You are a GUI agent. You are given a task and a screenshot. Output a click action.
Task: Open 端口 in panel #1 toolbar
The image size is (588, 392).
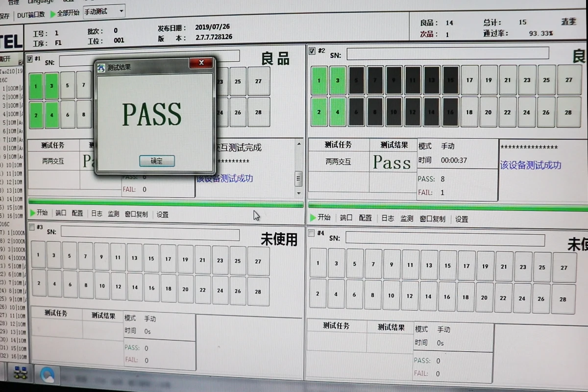[61, 213]
